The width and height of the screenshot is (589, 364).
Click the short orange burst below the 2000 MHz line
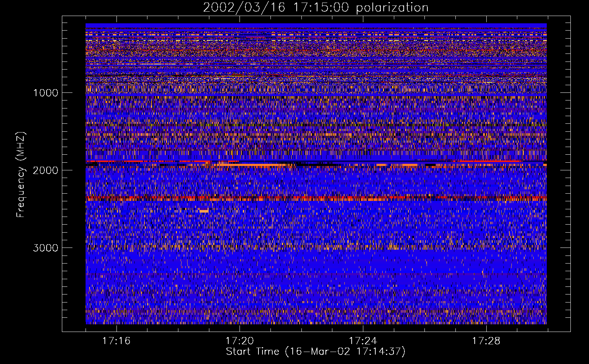204,211
